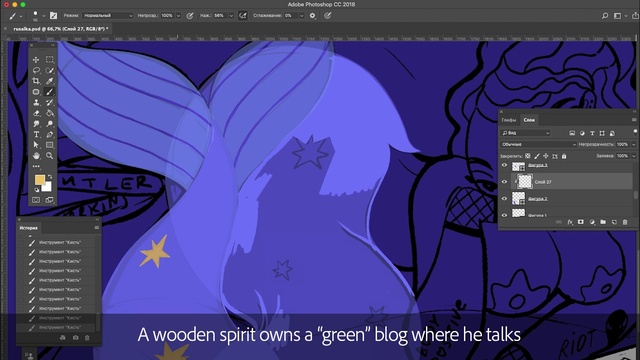Switch to the Глифы tab

(x=509, y=120)
